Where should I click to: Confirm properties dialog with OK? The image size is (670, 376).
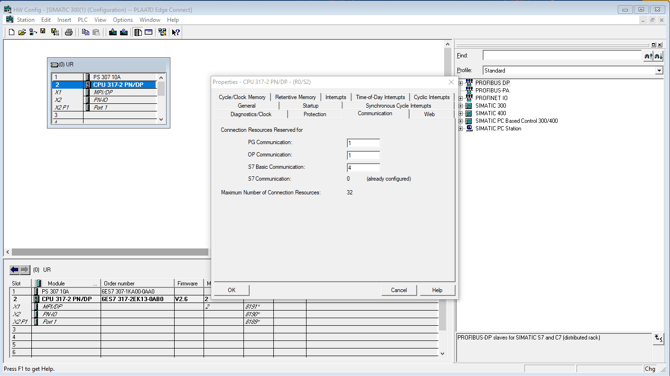coord(232,290)
